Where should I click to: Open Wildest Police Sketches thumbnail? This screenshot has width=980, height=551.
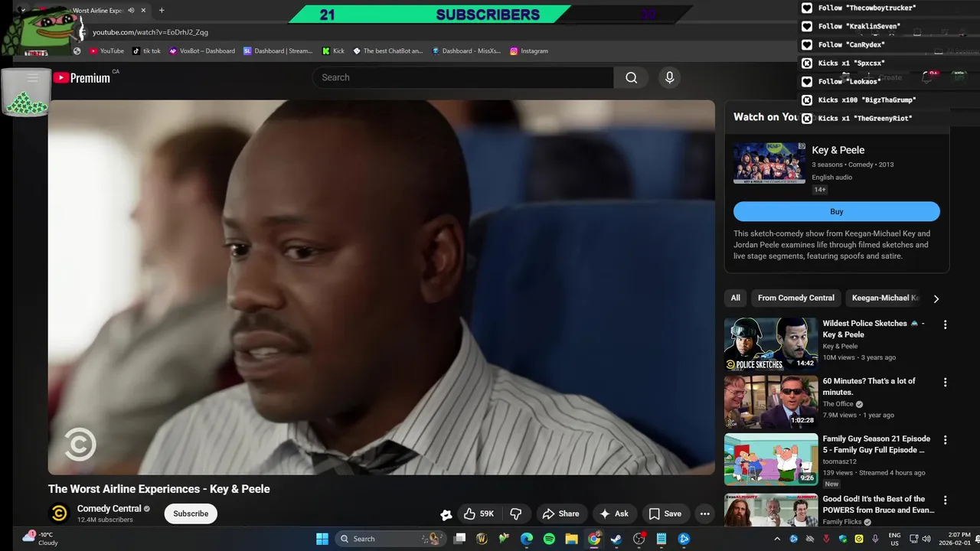click(771, 344)
